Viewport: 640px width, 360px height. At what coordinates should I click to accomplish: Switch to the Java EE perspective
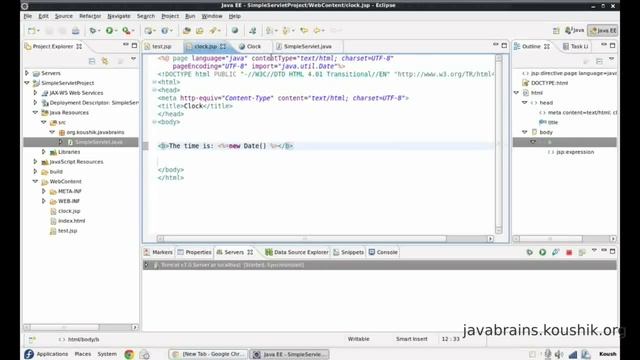[602, 30]
